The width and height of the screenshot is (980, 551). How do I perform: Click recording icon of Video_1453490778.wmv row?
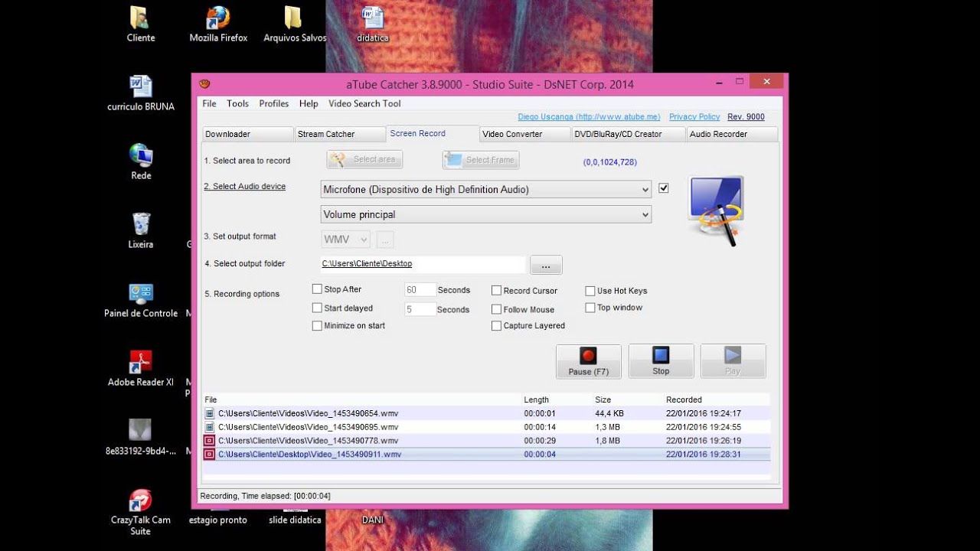(x=209, y=441)
